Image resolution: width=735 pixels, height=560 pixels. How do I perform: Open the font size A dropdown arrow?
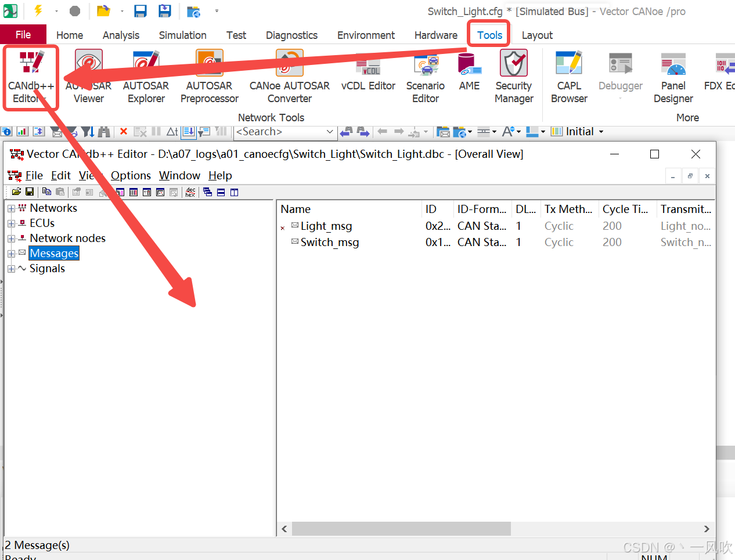click(x=518, y=132)
